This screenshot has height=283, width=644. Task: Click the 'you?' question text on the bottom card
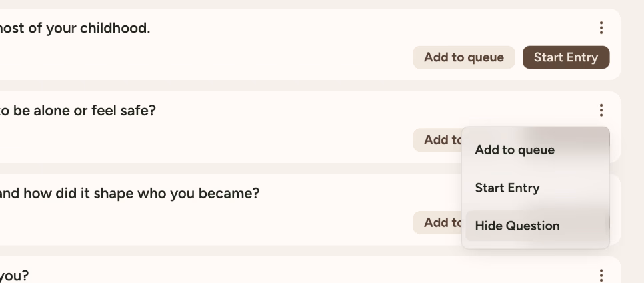coord(13,275)
